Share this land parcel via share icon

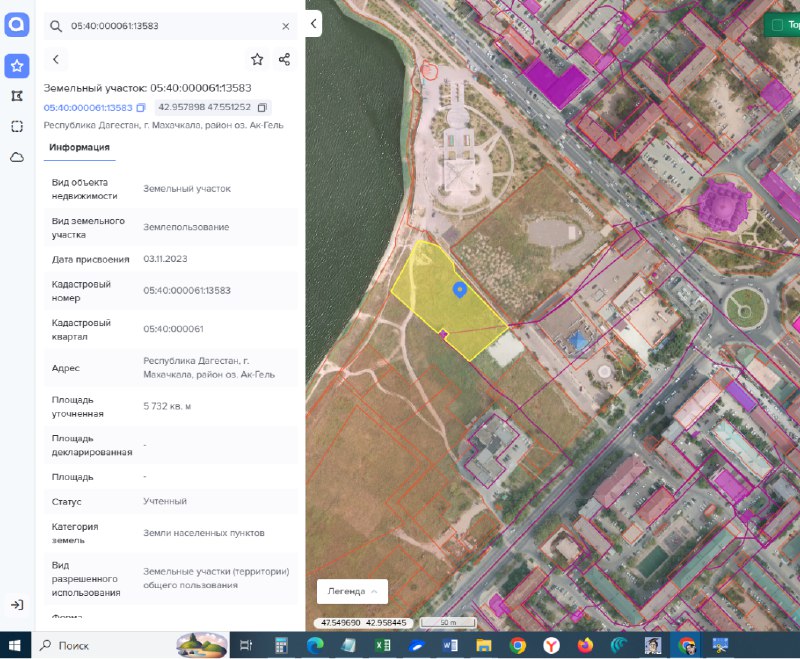tap(284, 60)
